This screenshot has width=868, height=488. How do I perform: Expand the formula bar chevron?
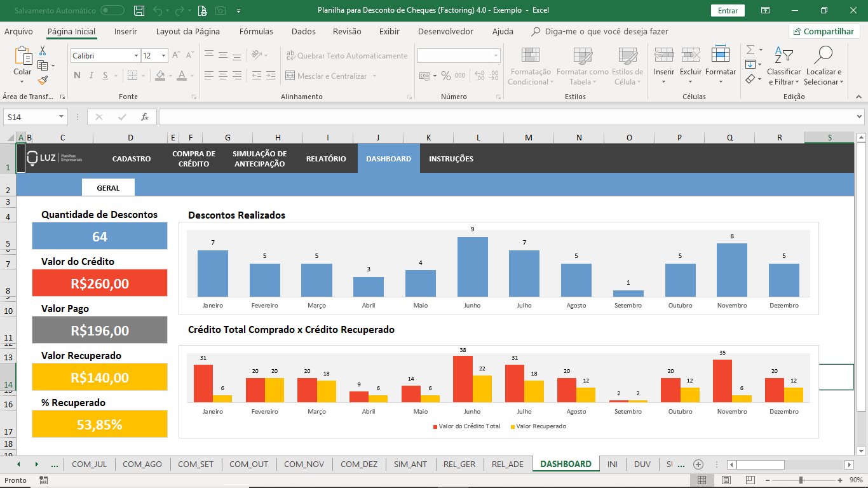tap(860, 117)
